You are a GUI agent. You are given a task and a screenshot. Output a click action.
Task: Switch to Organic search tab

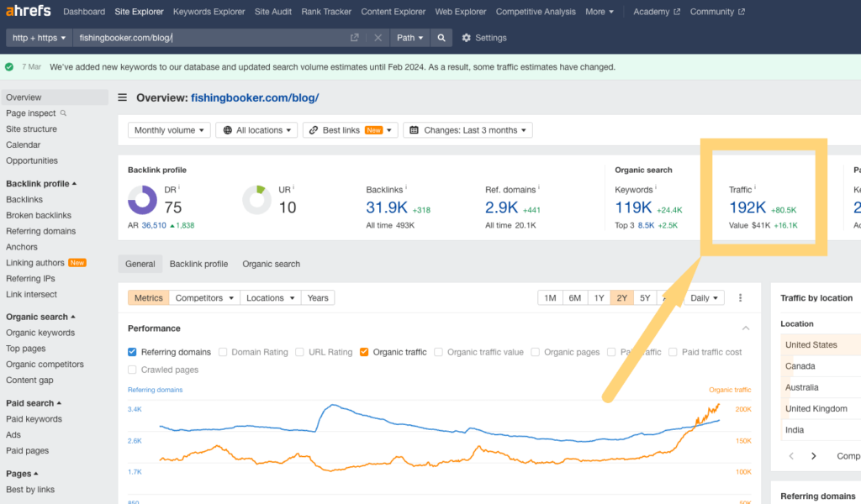pyautogui.click(x=272, y=264)
